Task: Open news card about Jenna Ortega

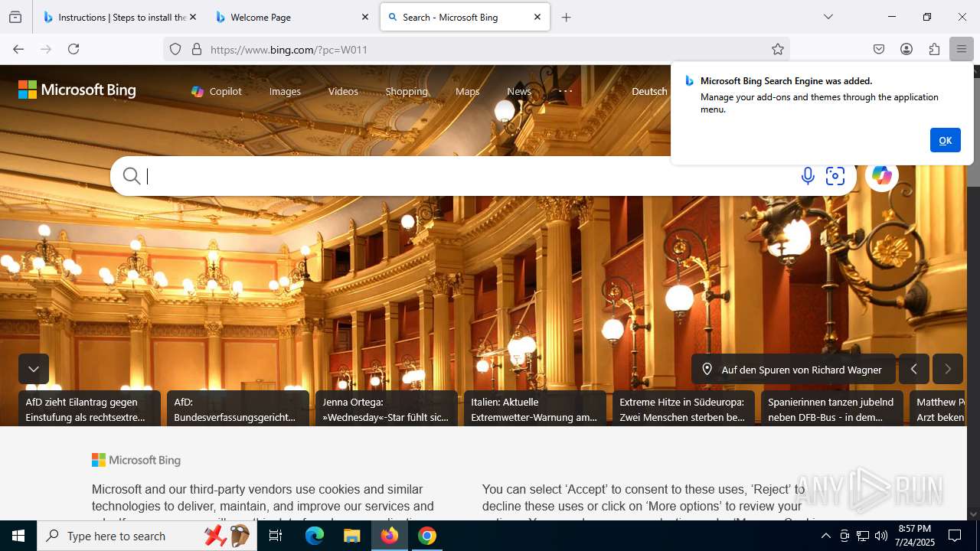Action: coord(387,409)
